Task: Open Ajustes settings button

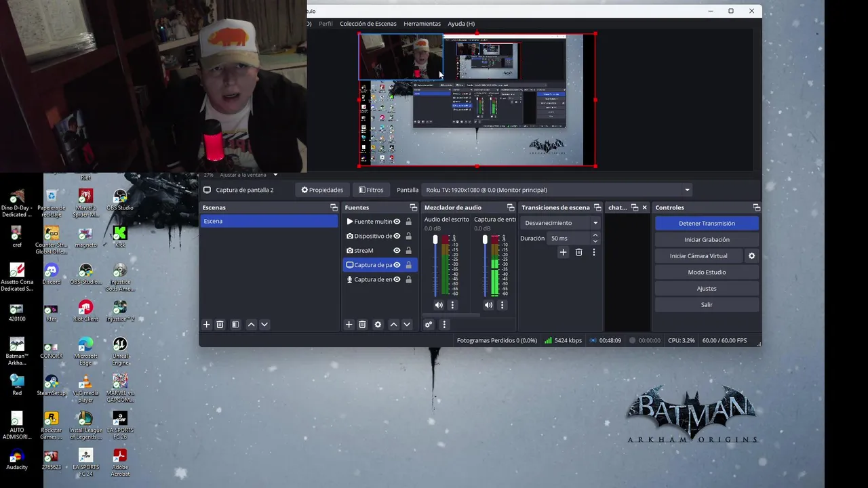Action: pyautogui.click(x=707, y=288)
